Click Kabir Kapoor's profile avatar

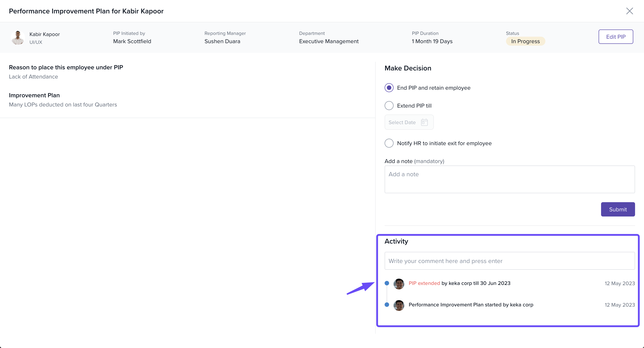[x=18, y=38]
